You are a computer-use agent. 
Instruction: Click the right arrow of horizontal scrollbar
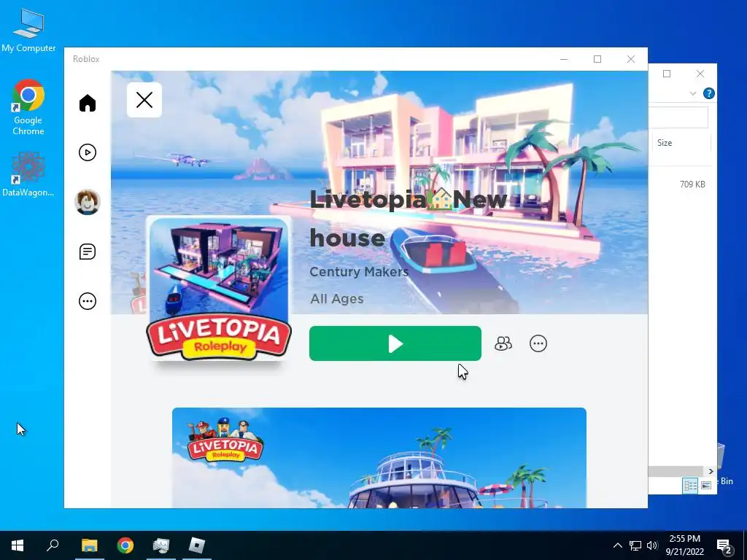(711, 471)
